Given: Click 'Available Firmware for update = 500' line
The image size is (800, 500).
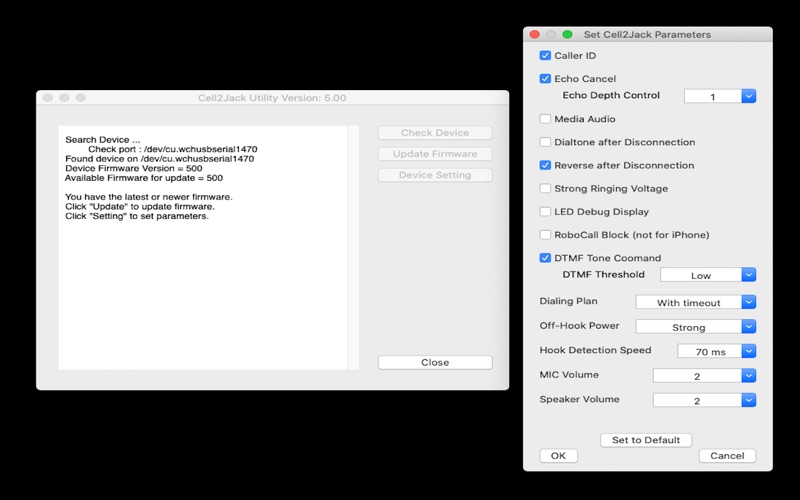Looking at the screenshot, I should (x=144, y=178).
